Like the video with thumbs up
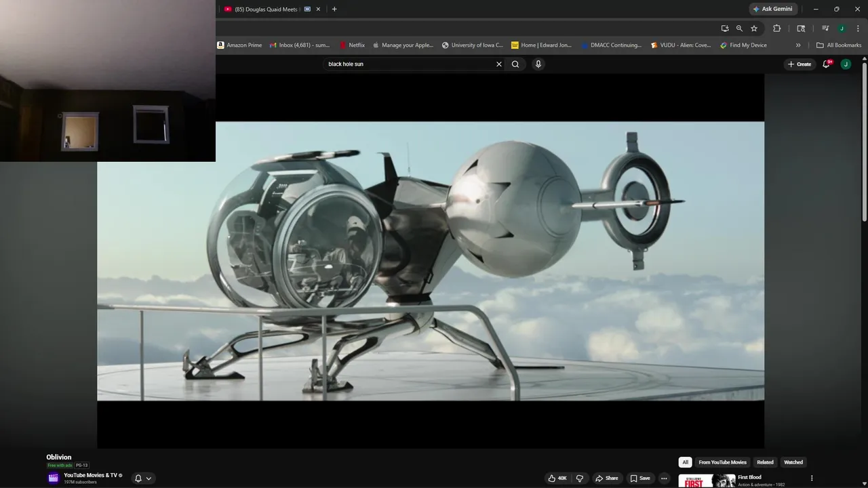The width and height of the screenshot is (868, 488). click(557, 479)
